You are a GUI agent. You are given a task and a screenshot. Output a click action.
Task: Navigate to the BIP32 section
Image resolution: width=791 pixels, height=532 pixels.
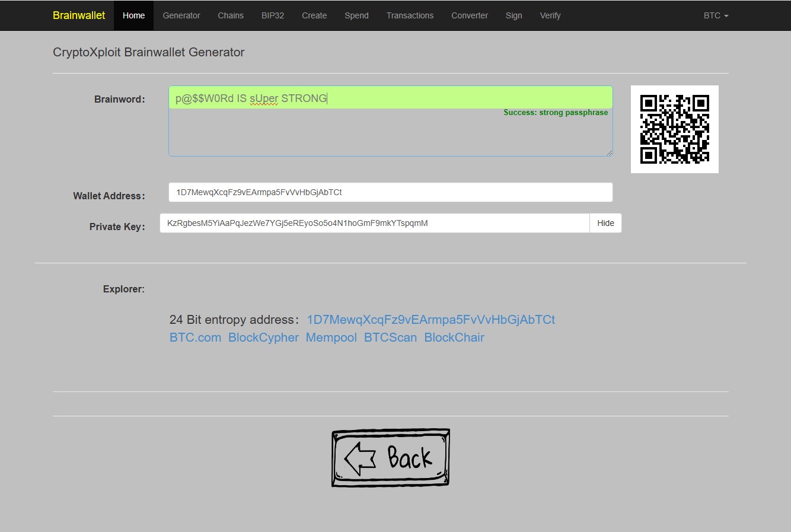pyautogui.click(x=273, y=15)
